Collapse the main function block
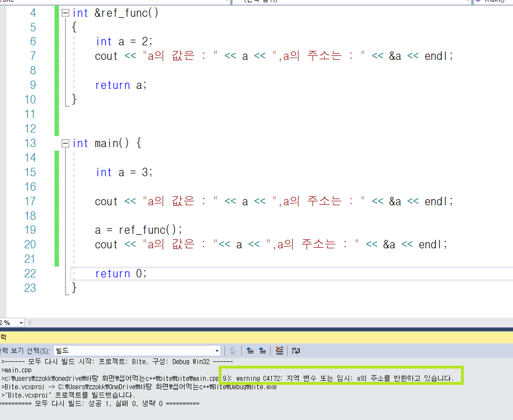This screenshot has width=513, height=420. point(65,143)
